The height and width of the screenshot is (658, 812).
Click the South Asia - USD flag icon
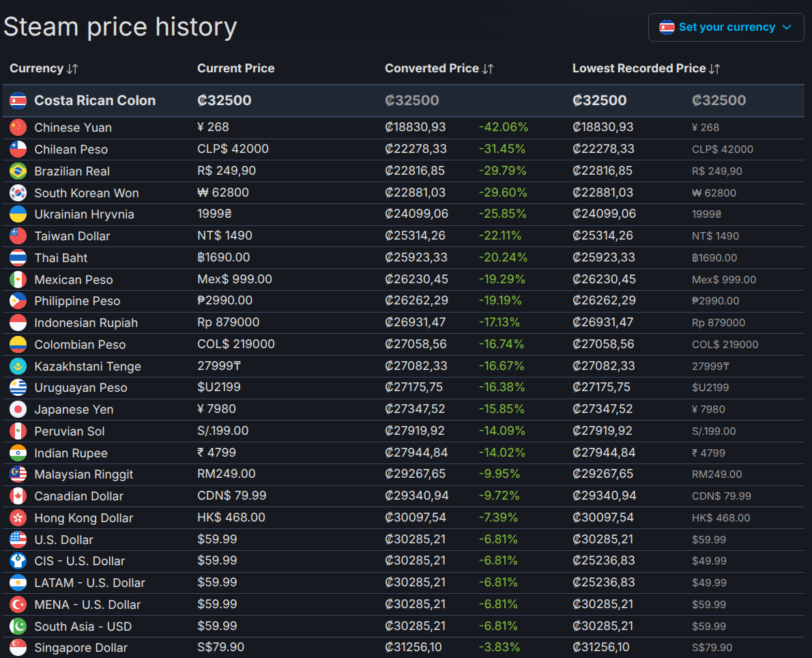pyautogui.click(x=18, y=627)
